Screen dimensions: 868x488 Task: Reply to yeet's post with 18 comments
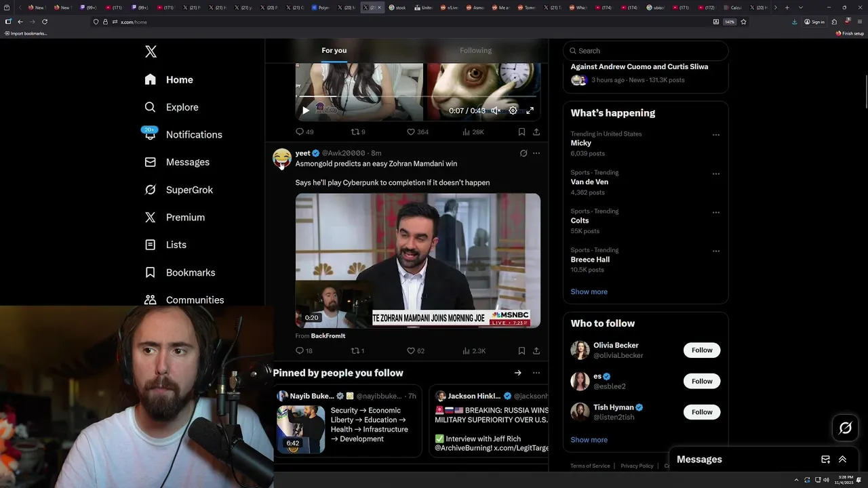(x=304, y=350)
